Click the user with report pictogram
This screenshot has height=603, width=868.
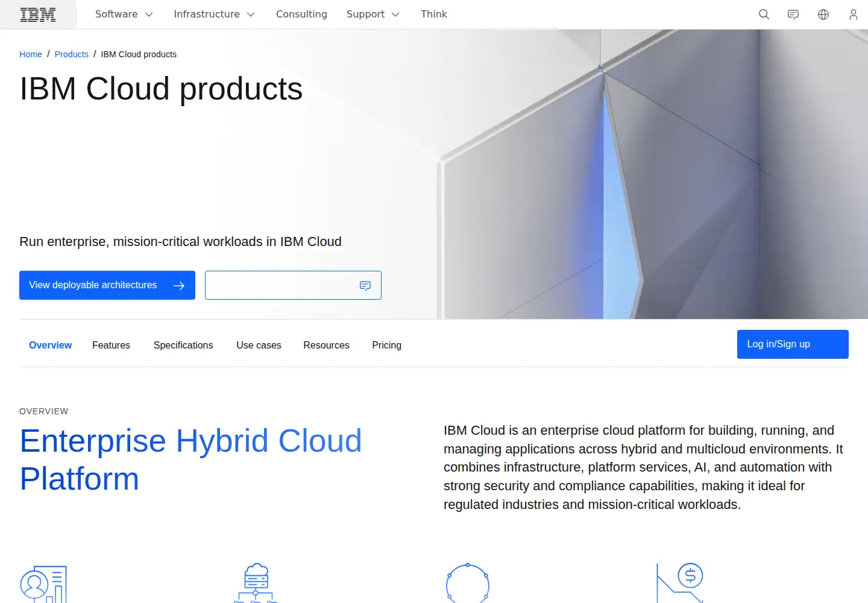(x=43, y=584)
